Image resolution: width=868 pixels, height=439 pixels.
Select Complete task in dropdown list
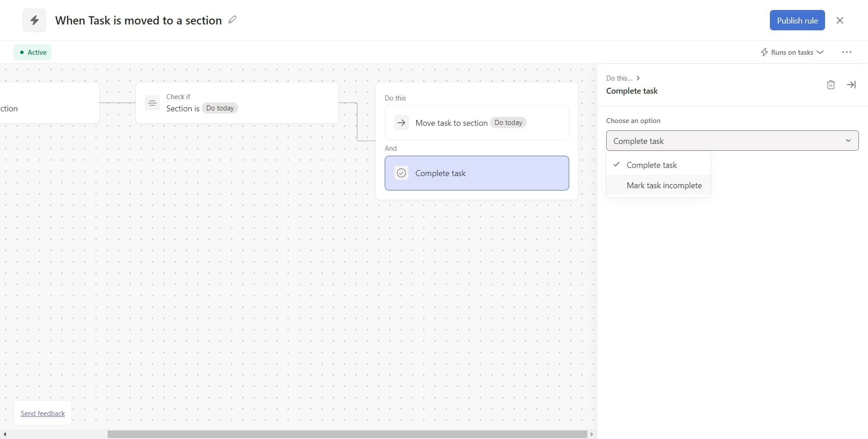tap(651, 165)
